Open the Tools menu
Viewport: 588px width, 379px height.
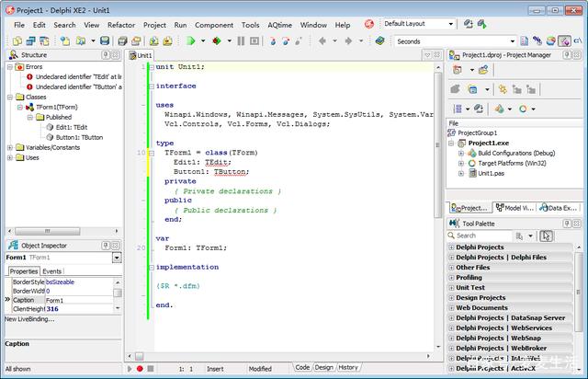[x=250, y=25]
